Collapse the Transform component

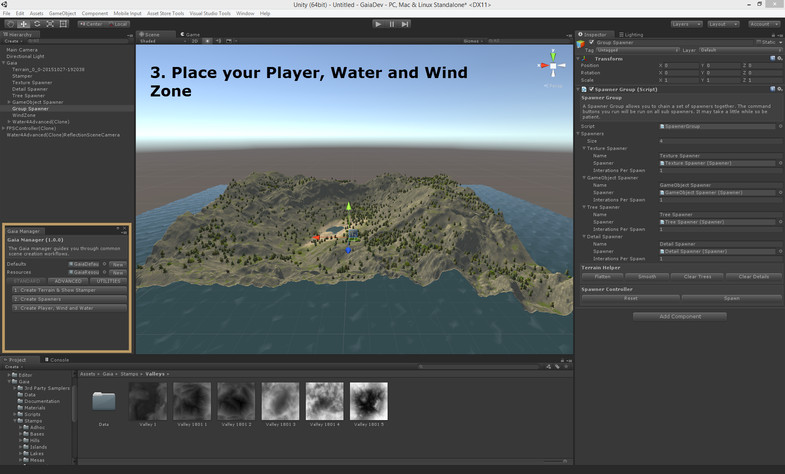(x=579, y=59)
